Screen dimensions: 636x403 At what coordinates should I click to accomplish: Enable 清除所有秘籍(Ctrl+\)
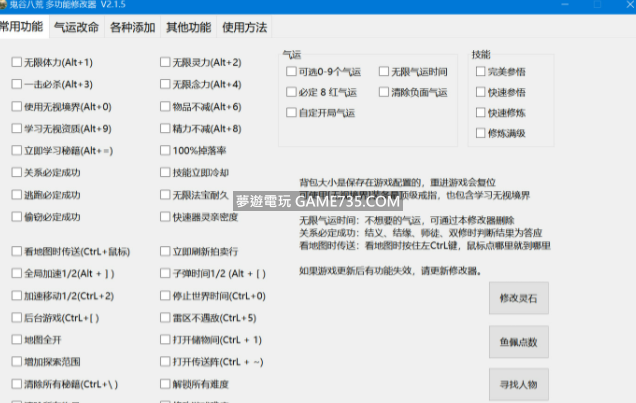(17, 384)
